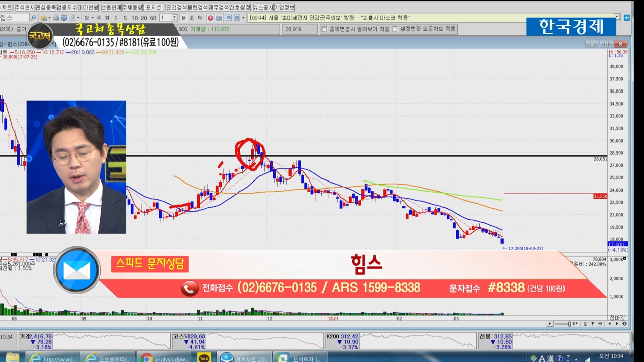Expand the chart period number dropdown
This screenshot has height=362, width=644.
pyautogui.click(x=174, y=18)
